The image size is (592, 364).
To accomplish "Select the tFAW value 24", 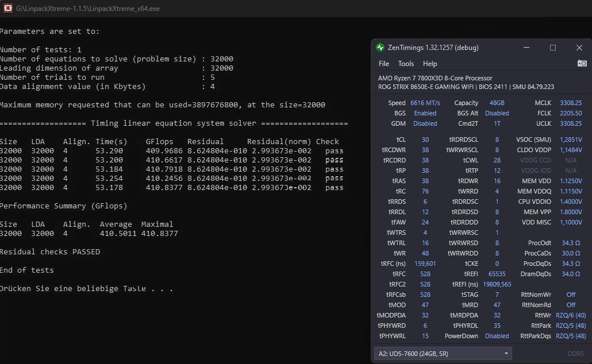I will tap(425, 222).
